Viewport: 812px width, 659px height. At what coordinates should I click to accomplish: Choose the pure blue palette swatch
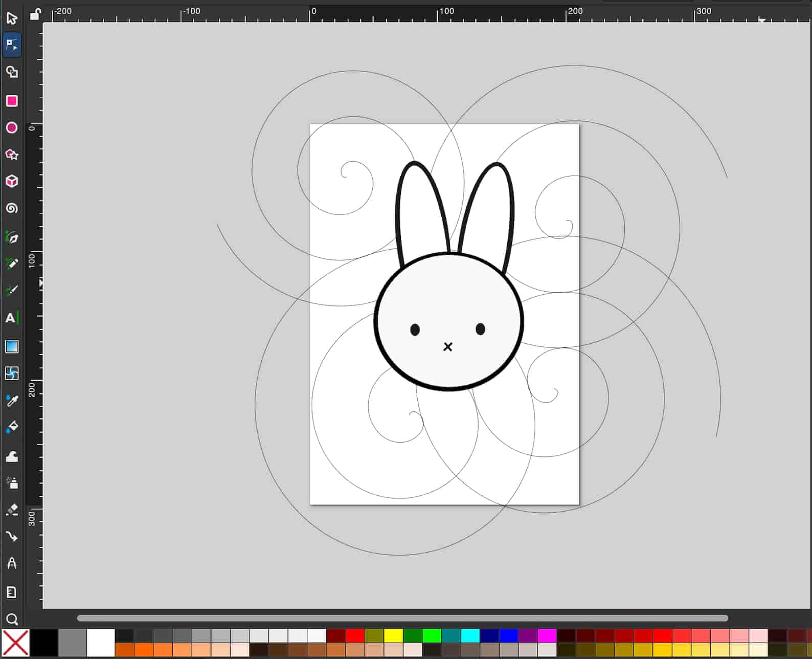pyautogui.click(x=508, y=636)
